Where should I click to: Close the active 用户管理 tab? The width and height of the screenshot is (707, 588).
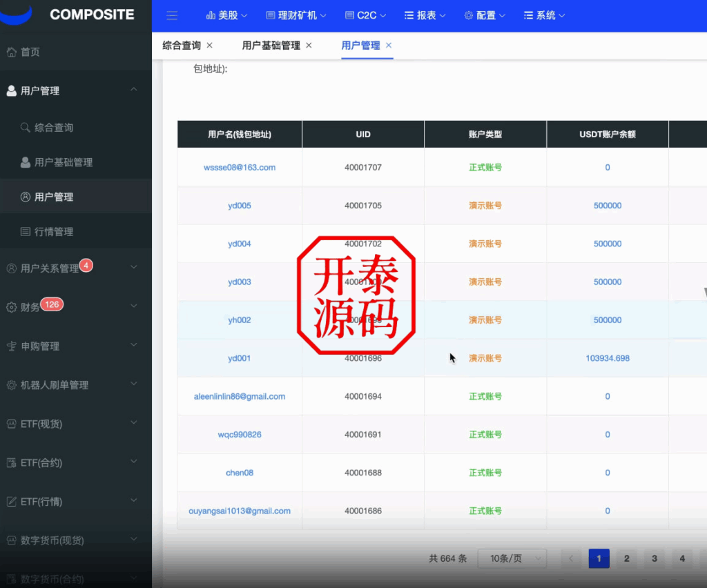click(389, 45)
